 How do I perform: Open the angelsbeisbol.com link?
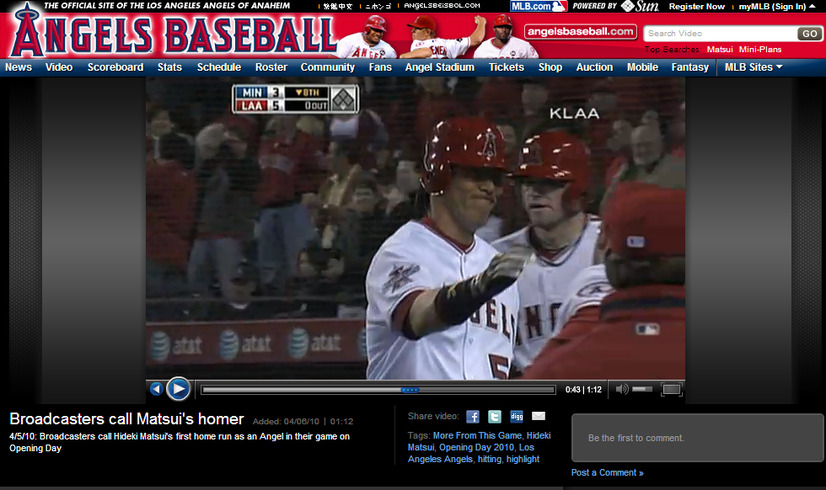(x=442, y=6)
